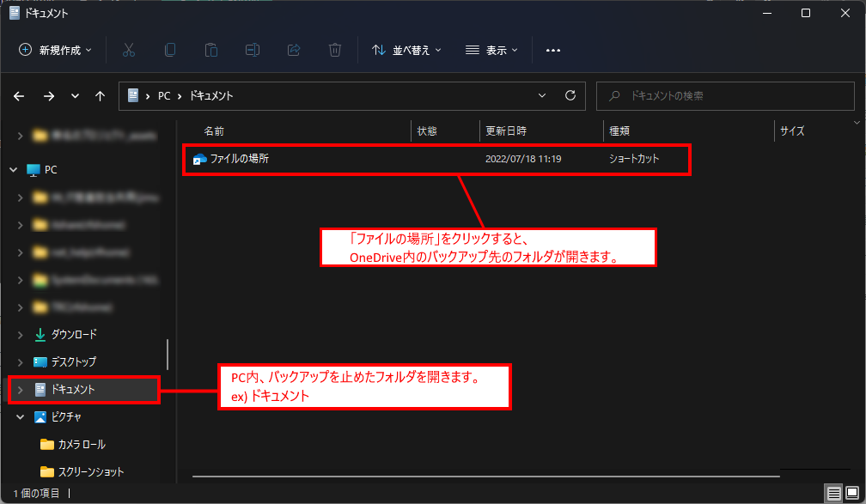Collapse the PC tree node
The width and height of the screenshot is (866, 504).
pyautogui.click(x=14, y=170)
